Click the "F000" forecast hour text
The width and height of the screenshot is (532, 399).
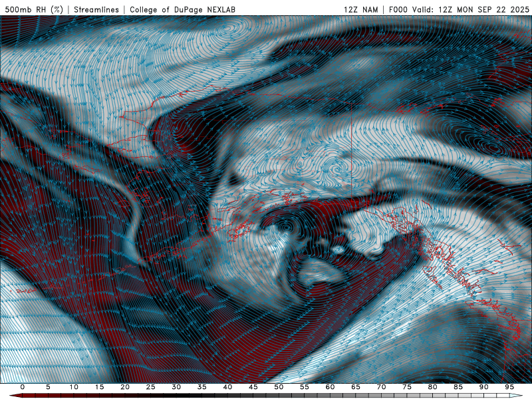(x=398, y=9)
